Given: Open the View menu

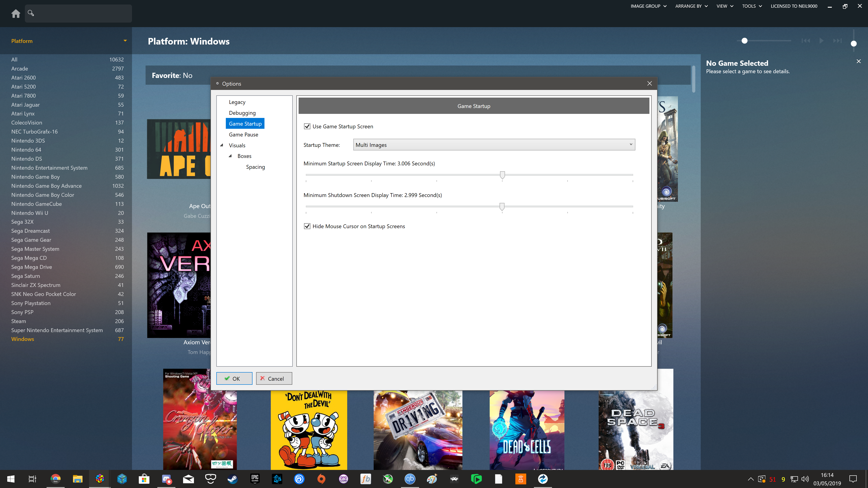Looking at the screenshot, I should [725, 6].
